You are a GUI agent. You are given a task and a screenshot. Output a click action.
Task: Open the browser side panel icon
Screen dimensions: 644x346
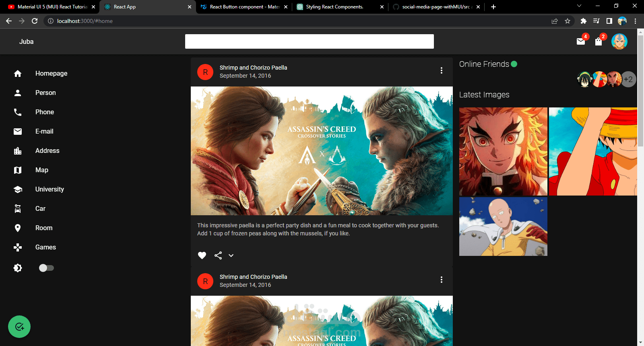609,21
